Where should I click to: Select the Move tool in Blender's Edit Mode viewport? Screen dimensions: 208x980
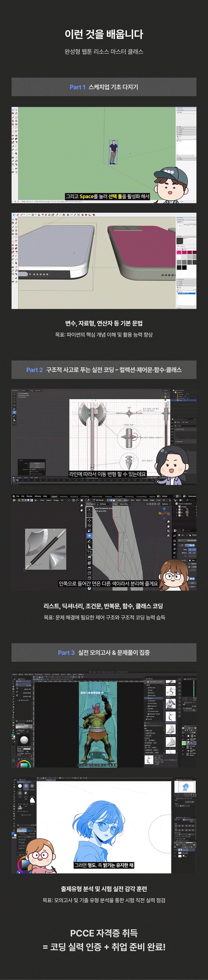coord(90,520)
